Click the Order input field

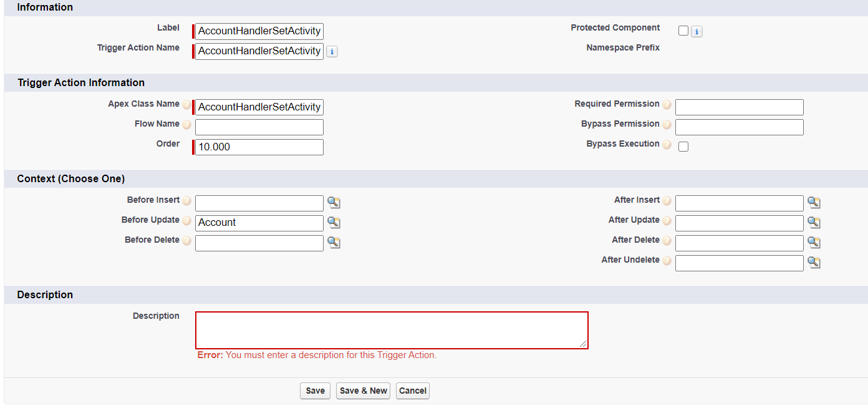[259, 147]
